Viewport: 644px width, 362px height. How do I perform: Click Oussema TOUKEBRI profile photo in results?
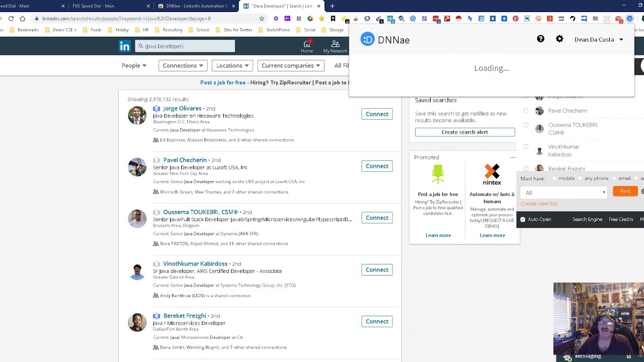pyautogui.click(x=137, y=219)
